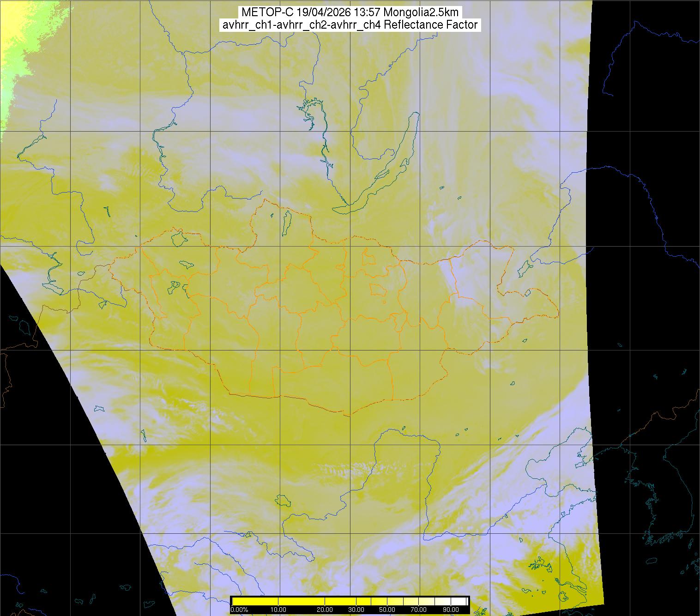Click the small lake outline south of Mongolia
The image size is (700, 616).
point(282,500)
